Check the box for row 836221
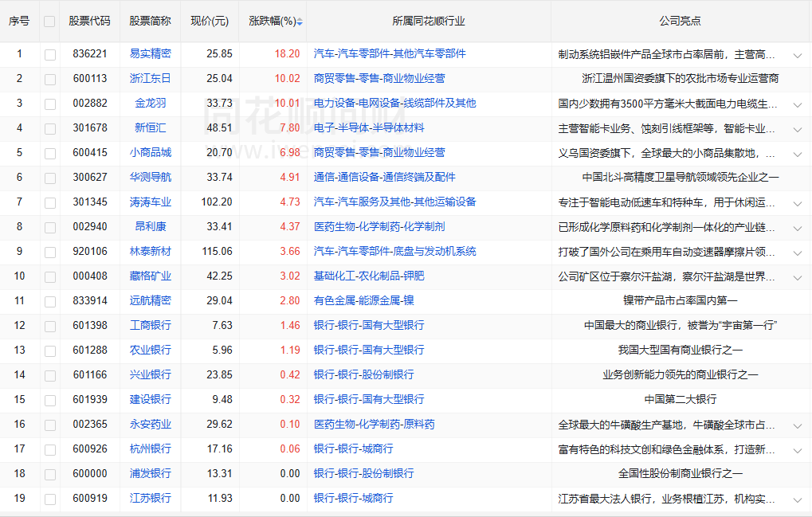This screenshot has width=812, height=517. (50, 55)
